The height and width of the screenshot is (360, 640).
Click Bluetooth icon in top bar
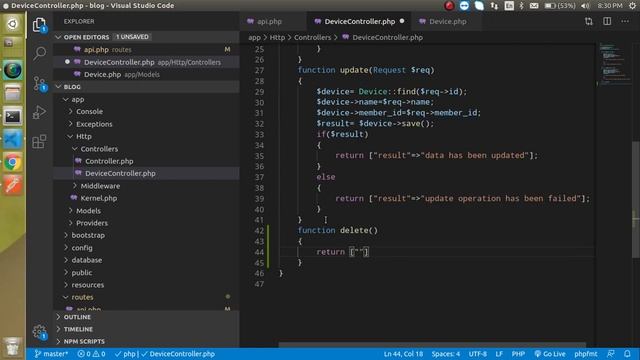(x=522, y=6)
